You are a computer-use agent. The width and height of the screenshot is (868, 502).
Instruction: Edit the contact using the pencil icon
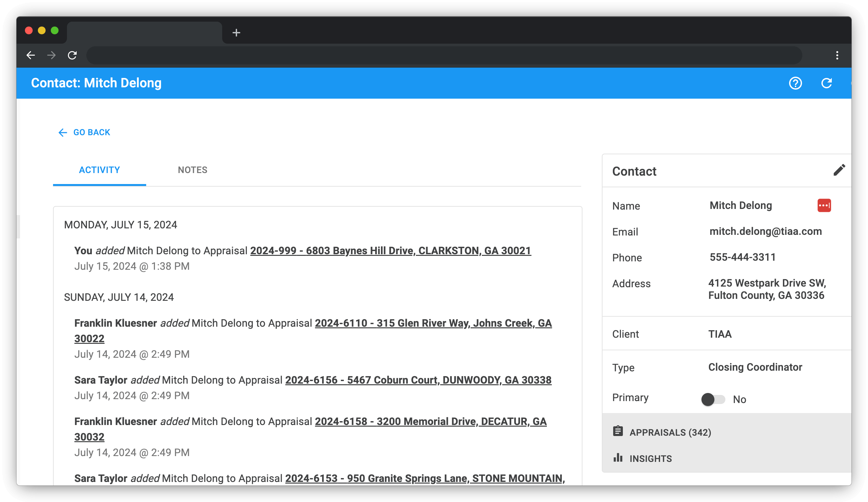pyautogui.click(x=840, y=170)
